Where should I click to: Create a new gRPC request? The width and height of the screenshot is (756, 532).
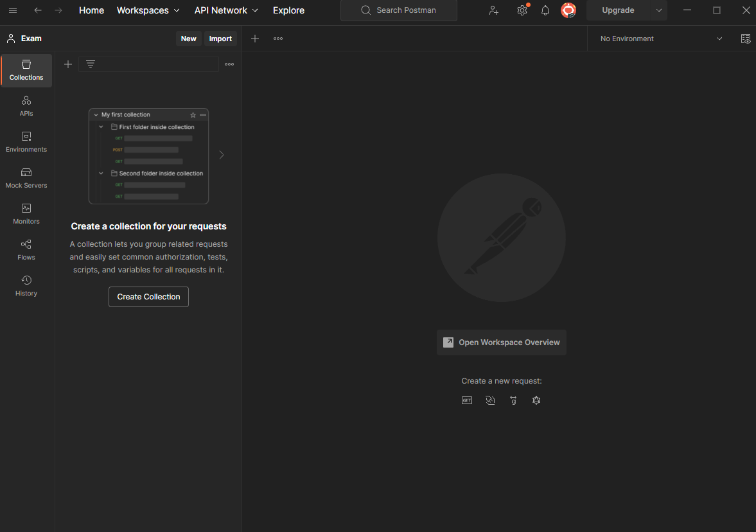pyautogui.click(x=513, y=400)
